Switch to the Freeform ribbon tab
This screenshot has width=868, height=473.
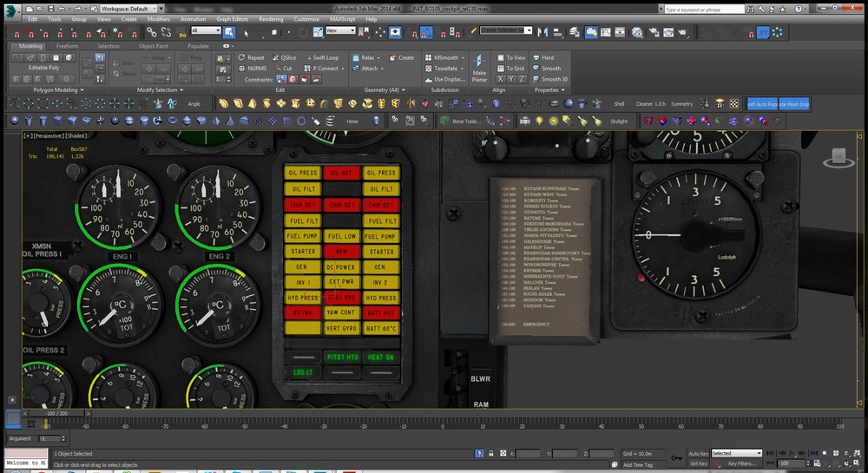pos(67,46)
